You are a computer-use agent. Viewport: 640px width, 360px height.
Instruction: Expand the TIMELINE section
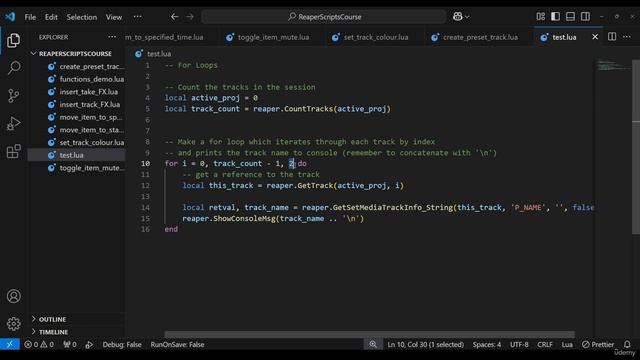53,332
